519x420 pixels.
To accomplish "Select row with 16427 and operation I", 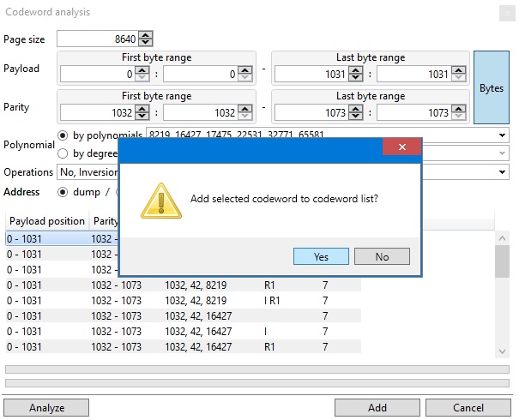I will (184, 332).
